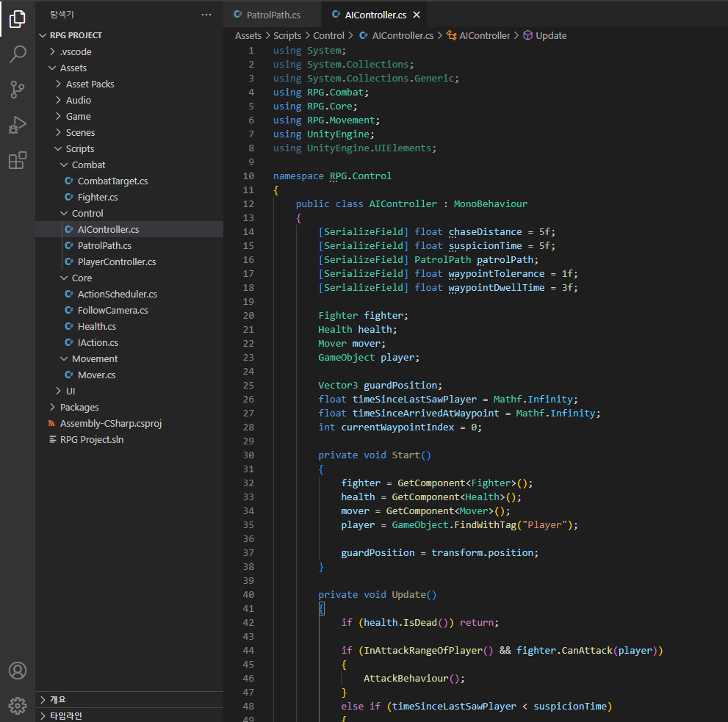Viewport: 728px width, 722px height.
Task: Collapse the Combat folder
Action: click(x=88, y=165)
